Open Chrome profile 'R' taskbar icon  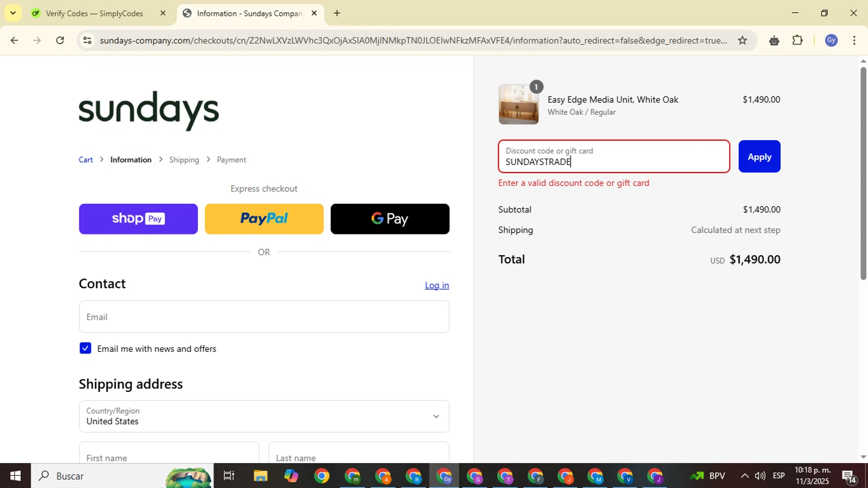pyautogui.click(x=414, y=476)
